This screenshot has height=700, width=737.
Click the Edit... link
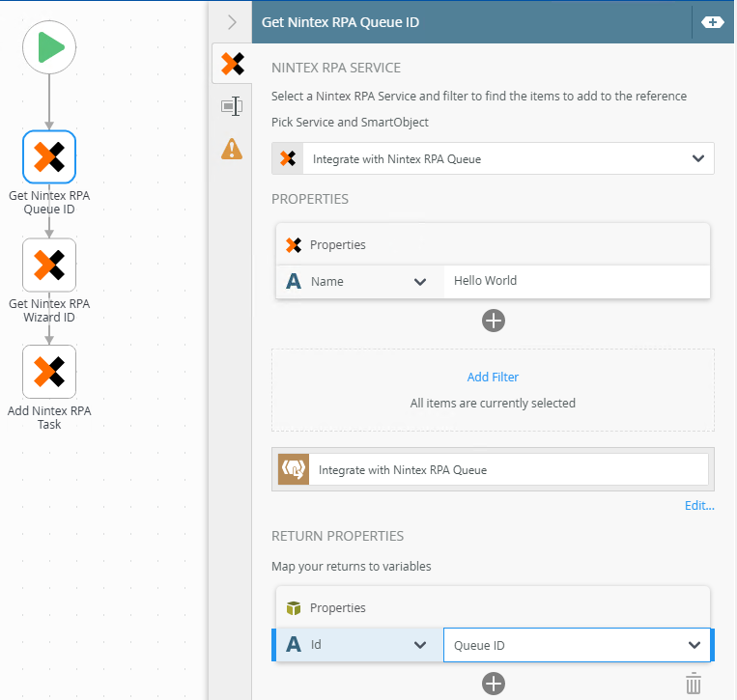(699, 505)
